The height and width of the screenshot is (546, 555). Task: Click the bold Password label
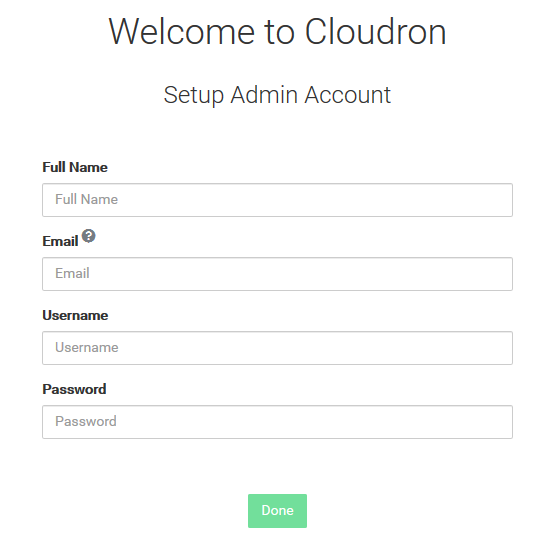(x=74, y=389)
